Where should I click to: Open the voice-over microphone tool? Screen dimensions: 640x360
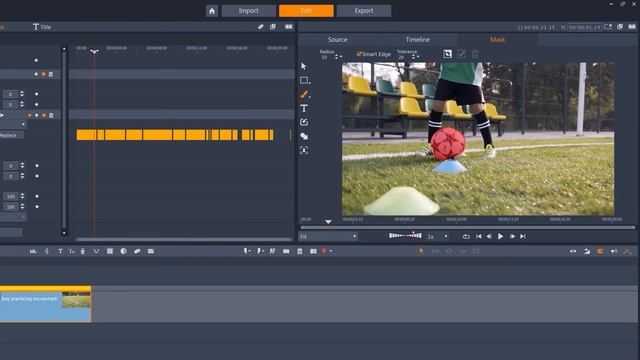coord(83,251)
